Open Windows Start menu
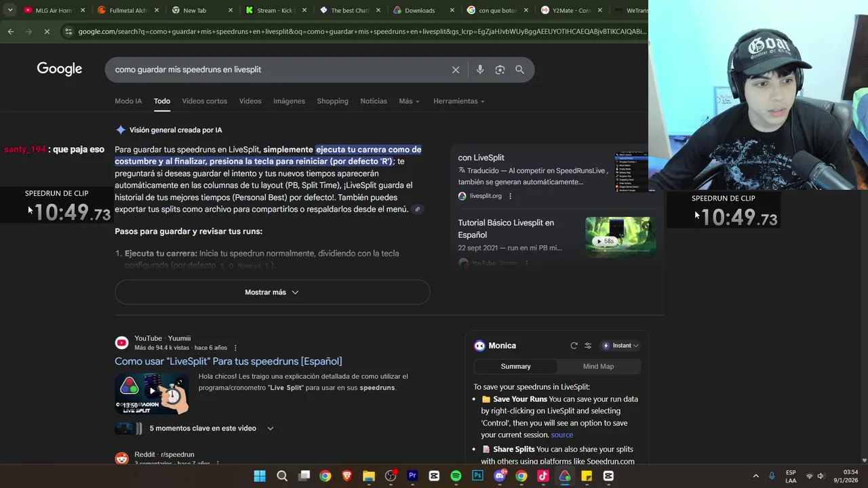This screenshot has height=488, width=868. pyautogui.click(x=260, y=476)
